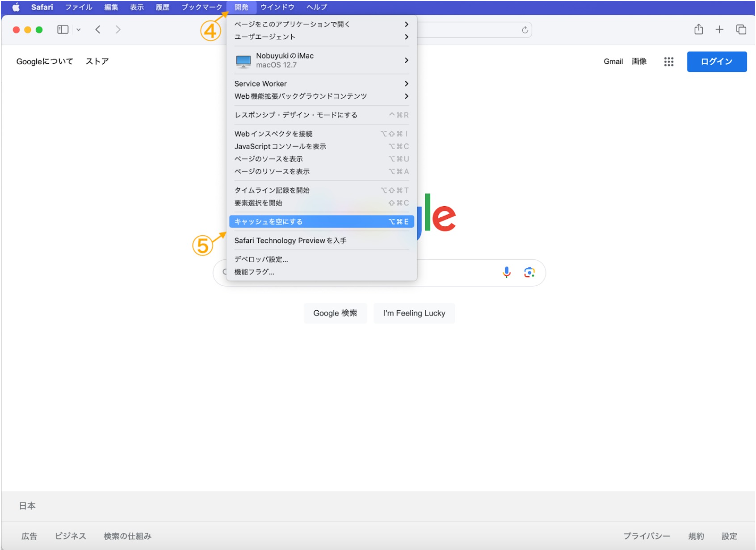Select JavaScriptコンソールを表示

tap(322, 146)
